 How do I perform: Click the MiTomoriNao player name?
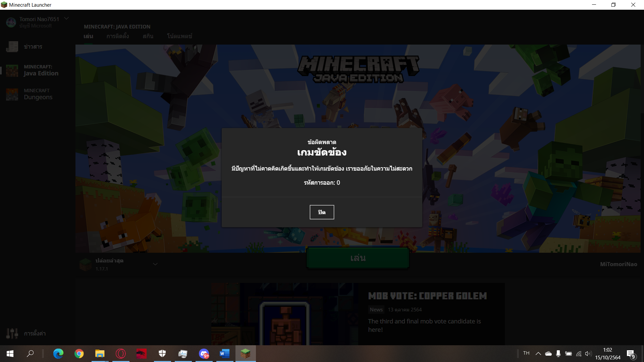pos(619,264)
